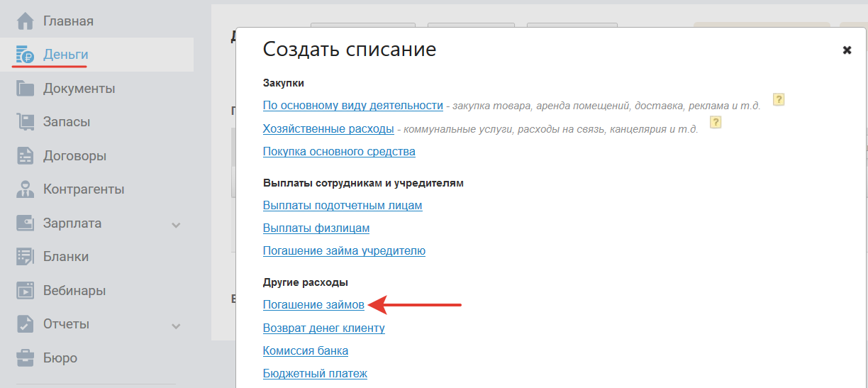The height and width of the screenshot is (388, 868).
Task: Choose Погашение займов link
Action: [313, 304]
